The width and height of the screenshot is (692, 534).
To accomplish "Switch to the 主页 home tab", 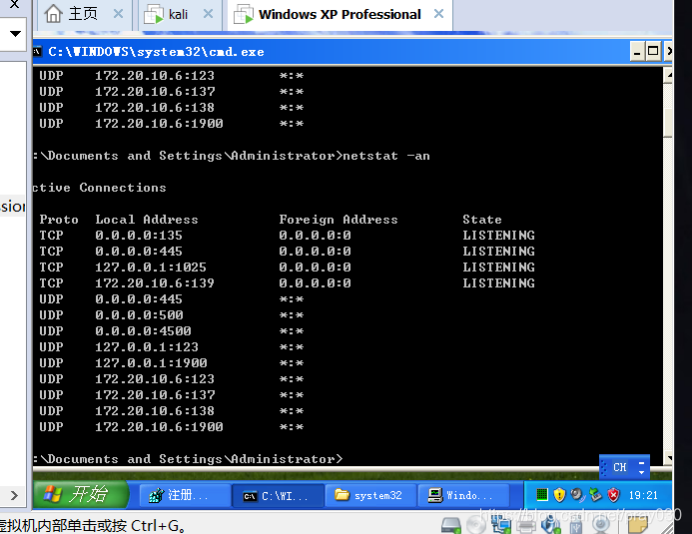I will tap(83, 15).
